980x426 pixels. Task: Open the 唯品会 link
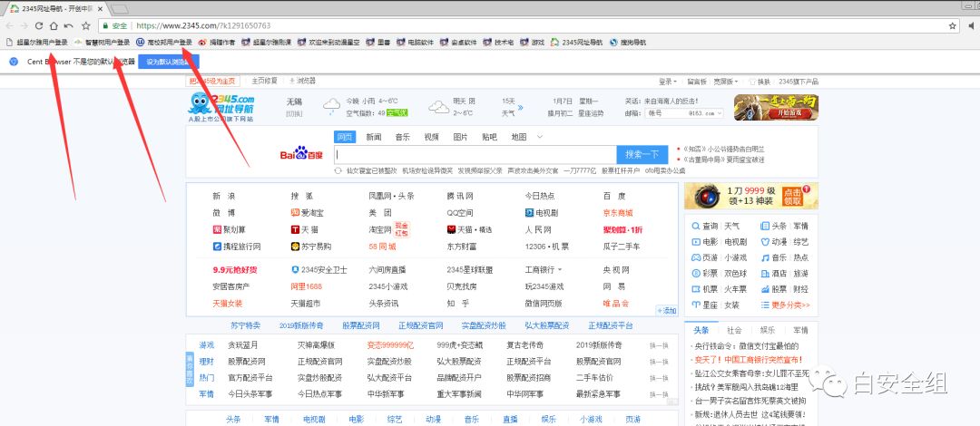click(615, 304)
